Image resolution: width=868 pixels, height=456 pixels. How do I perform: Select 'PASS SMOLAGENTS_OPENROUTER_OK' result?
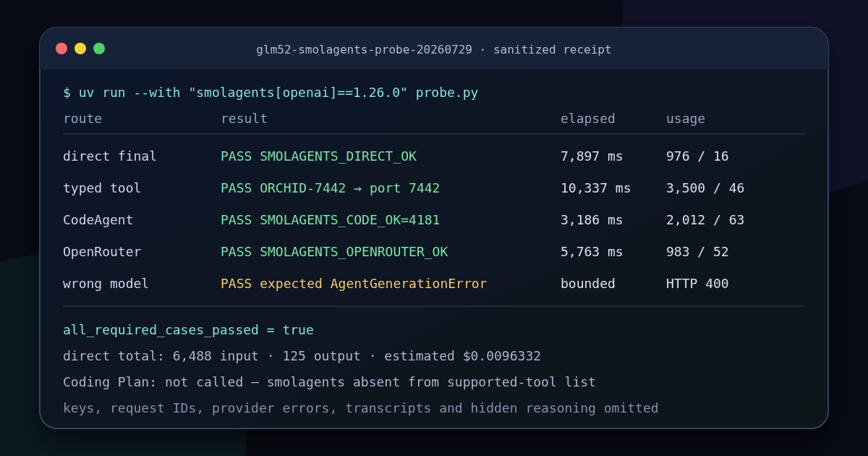[x=334, y=252]
